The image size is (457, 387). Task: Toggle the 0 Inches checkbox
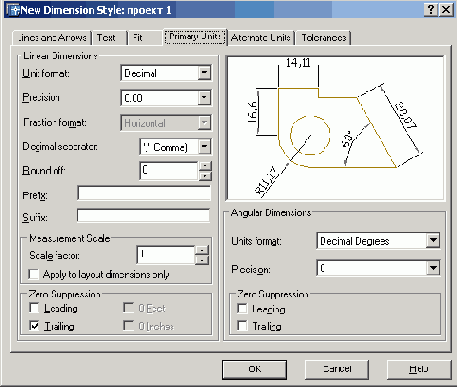tap(128, 326)
